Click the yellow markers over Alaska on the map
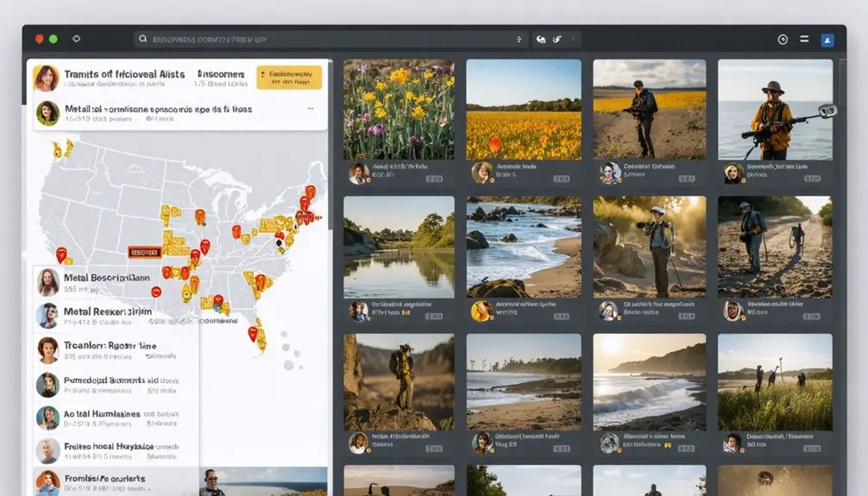868x496 pixels. click(x=62, y=148)
